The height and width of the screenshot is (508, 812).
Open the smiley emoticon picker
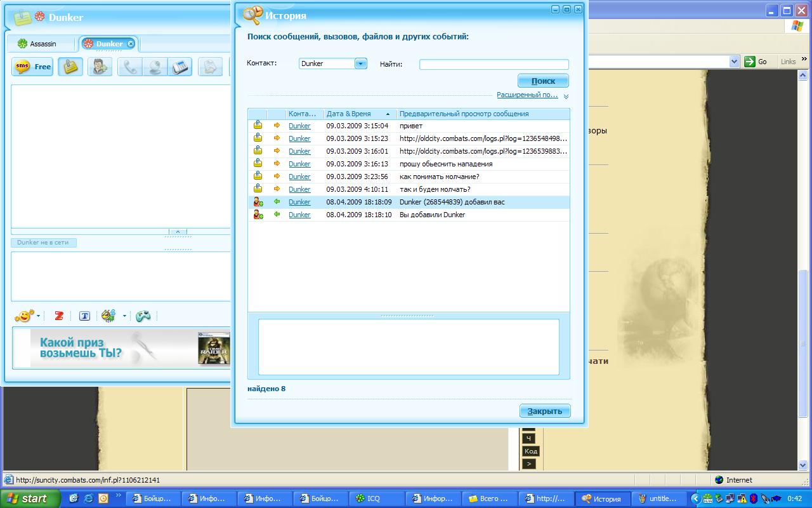point(24,316)
